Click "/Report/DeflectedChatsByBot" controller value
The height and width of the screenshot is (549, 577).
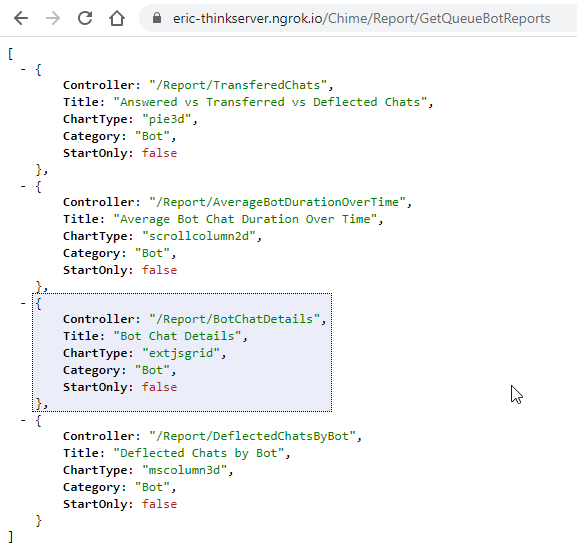click(x=252, y=436)
